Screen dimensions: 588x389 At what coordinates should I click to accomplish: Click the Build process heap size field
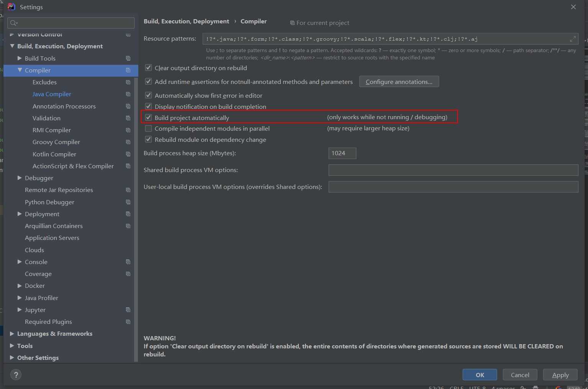[x=342, y=153]
